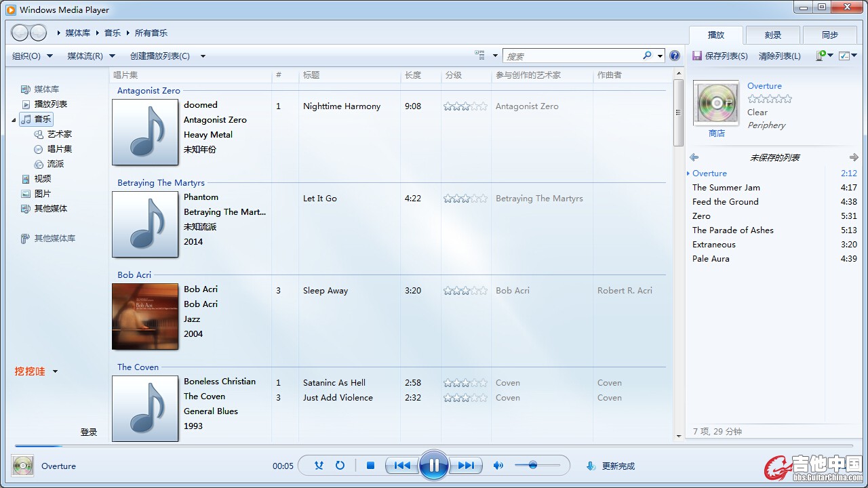Click 清除列表(L) to clear list
The image size is (868, 488).
[x=780, y=56]
